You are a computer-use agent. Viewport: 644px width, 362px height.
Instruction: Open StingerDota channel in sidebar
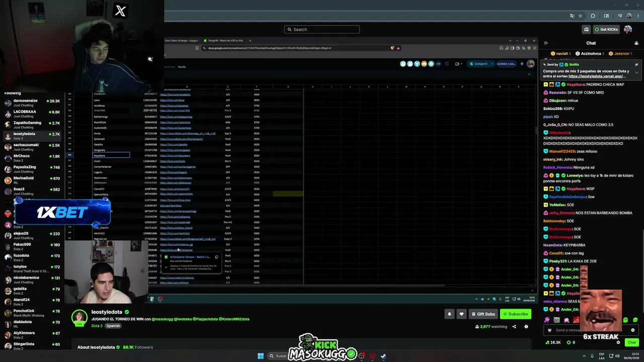32,346
